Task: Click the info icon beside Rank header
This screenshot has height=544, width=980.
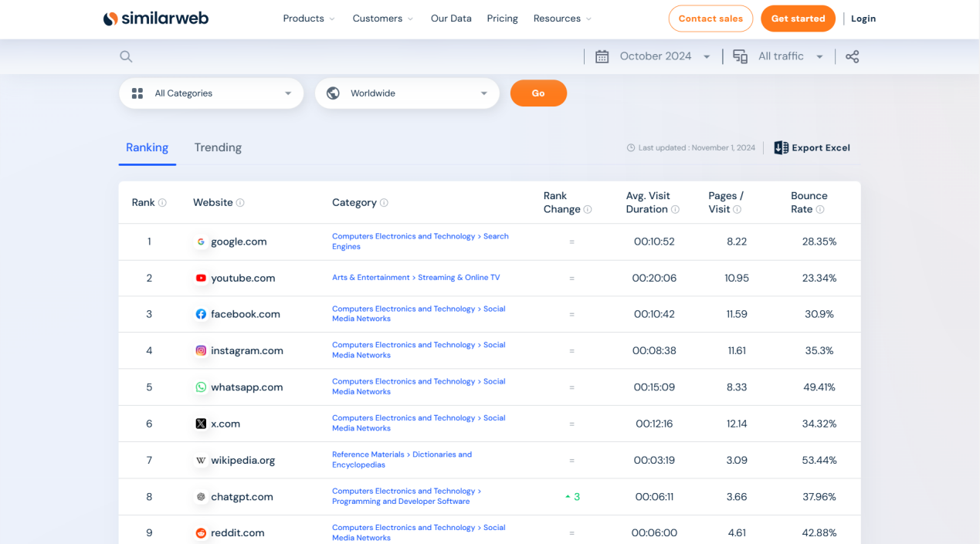Action: [x=162, y=203]
